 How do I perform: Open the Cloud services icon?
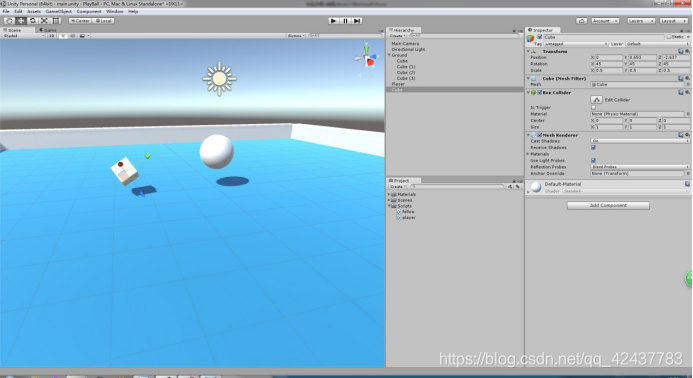[x=582, y=21]
